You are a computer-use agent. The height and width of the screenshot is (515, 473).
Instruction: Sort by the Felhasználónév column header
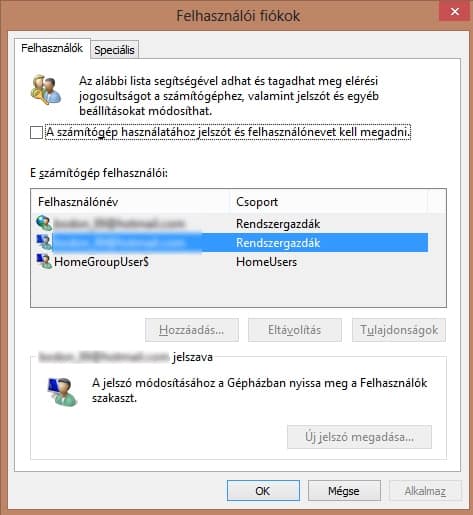tap(131, 202)
